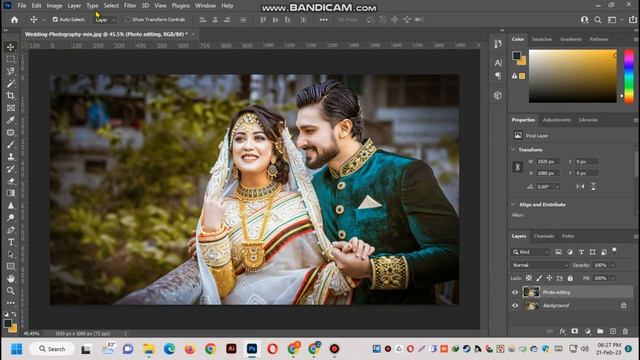
Task: Collapse the Transform section
Action: 513,150
